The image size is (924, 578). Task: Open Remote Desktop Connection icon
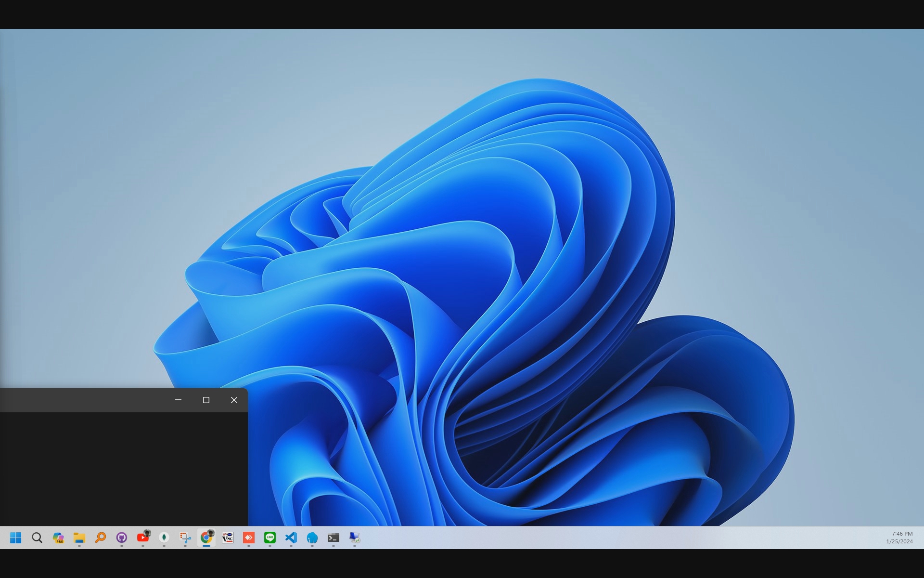pos(355,538)
